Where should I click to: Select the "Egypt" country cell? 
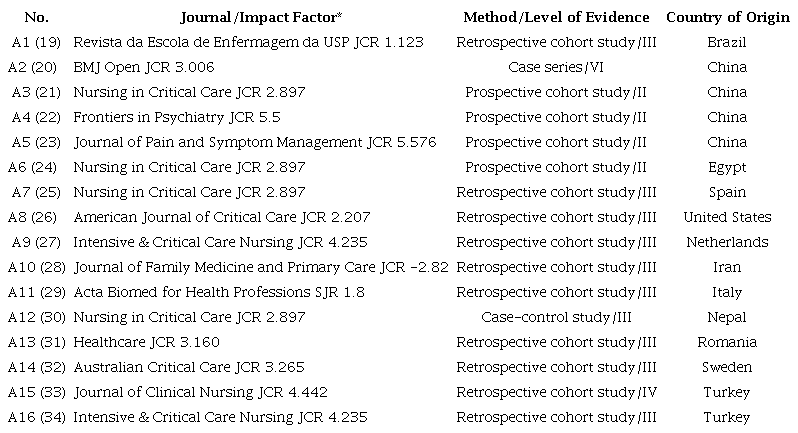point(727,167)
